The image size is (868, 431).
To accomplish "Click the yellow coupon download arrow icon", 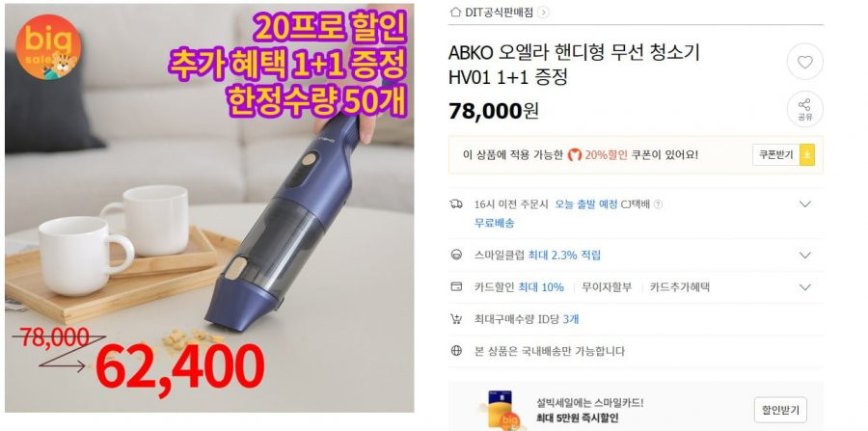I will pos(807,155).
